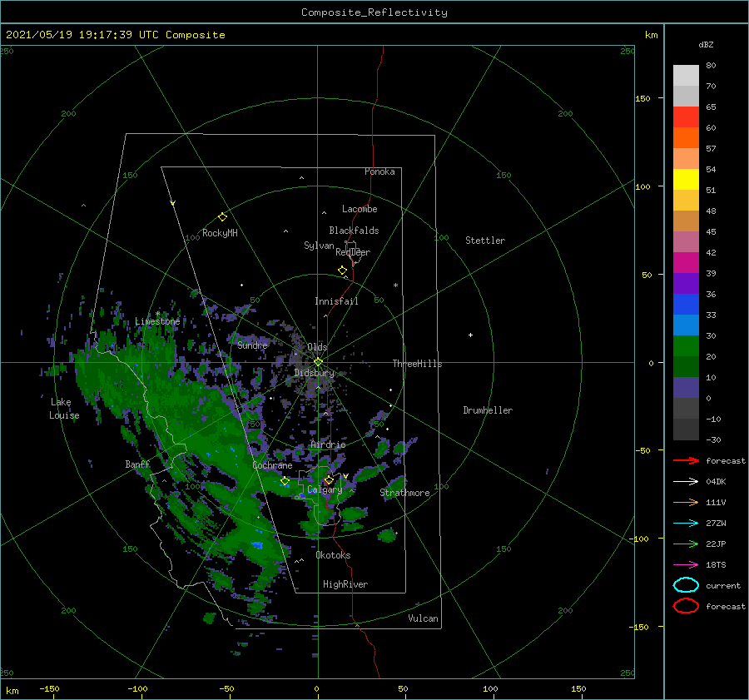Screen dimensions: 749x700
Task: Click the Blackfalds city label
Action: 354,231
